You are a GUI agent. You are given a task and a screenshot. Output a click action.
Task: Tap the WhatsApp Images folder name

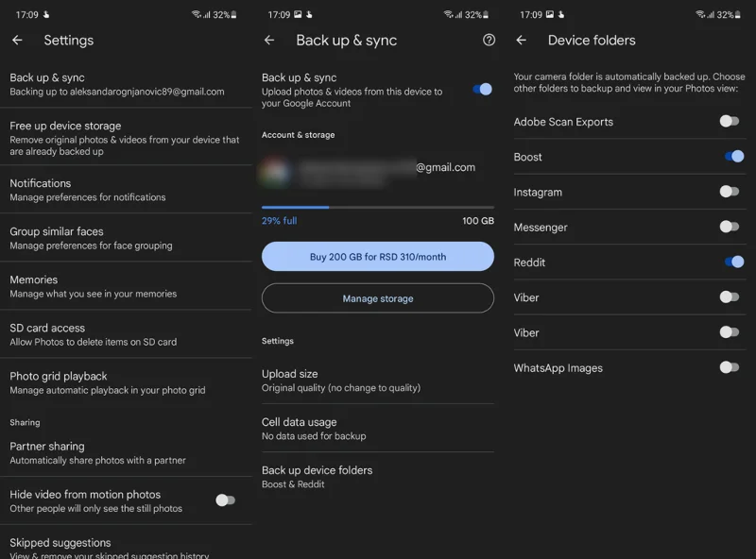click(558, 368)
